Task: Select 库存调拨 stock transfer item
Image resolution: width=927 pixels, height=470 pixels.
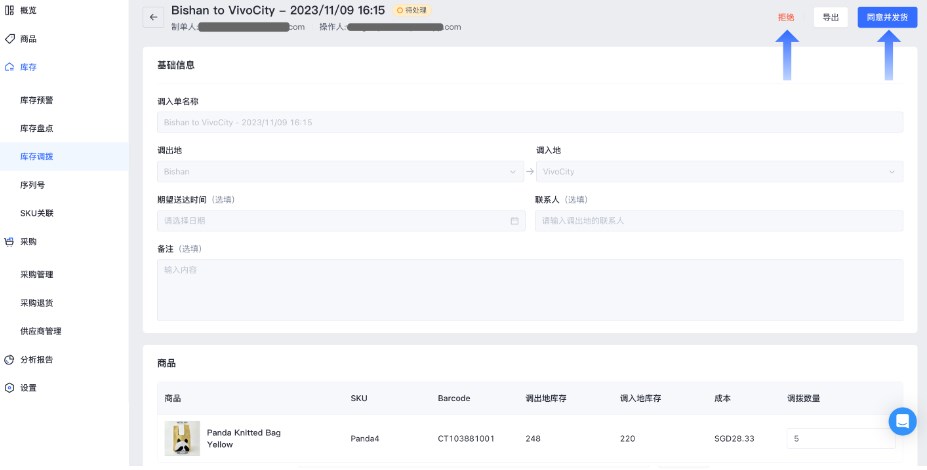Action: click(64, 157)
